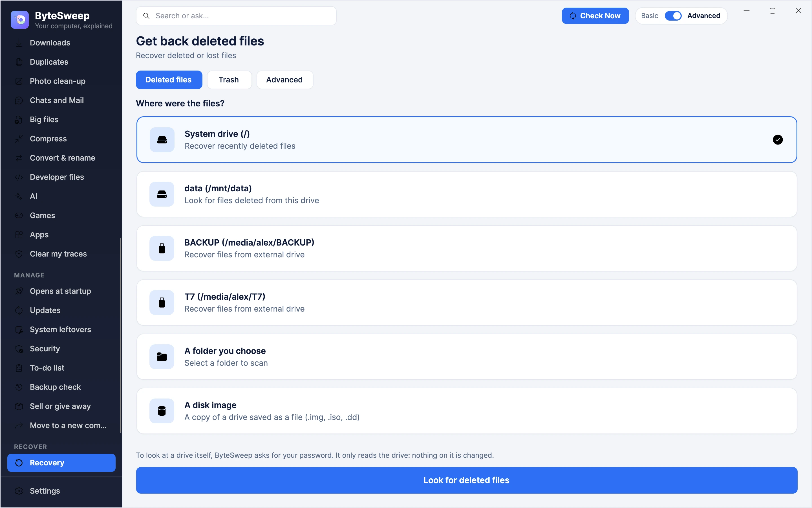Screen dimensions: 812x508
Task: Toggle the Basic/Advanced mode switch
Action: coord(673,16)
